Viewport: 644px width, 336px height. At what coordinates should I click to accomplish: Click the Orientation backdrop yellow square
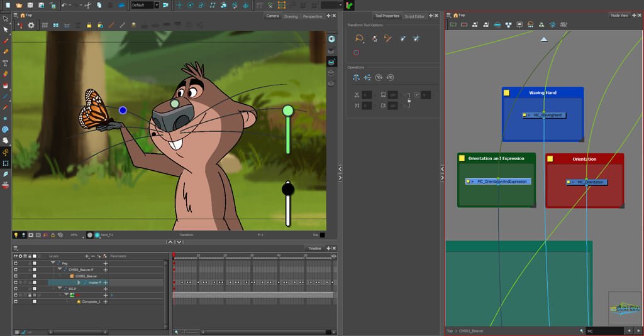point(550,159)
